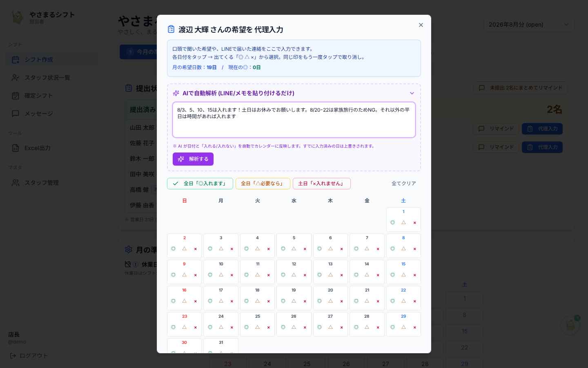Image resolution: width=588 pixels, height=368 pixels.
Task: Mark day 8 as ×
Action: [x=414, y=249]
